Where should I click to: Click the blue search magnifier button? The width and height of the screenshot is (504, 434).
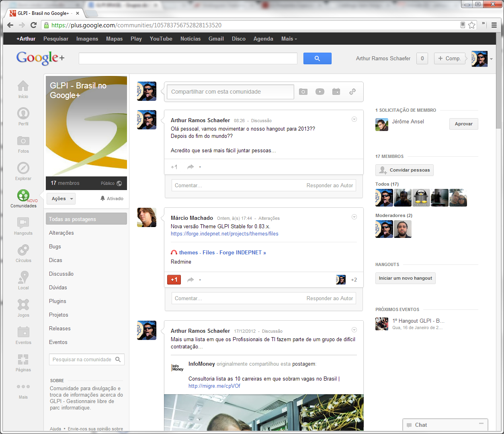318,58
